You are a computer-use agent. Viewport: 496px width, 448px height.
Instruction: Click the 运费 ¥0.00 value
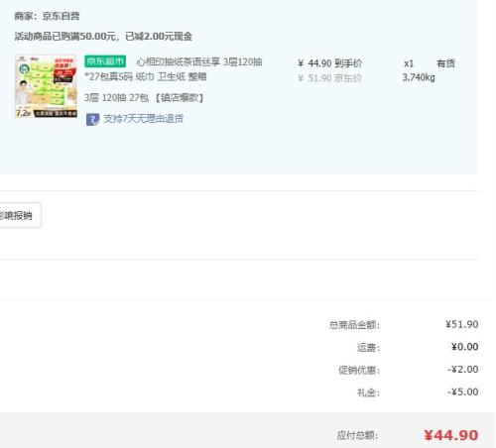click(x=464, y=347)
